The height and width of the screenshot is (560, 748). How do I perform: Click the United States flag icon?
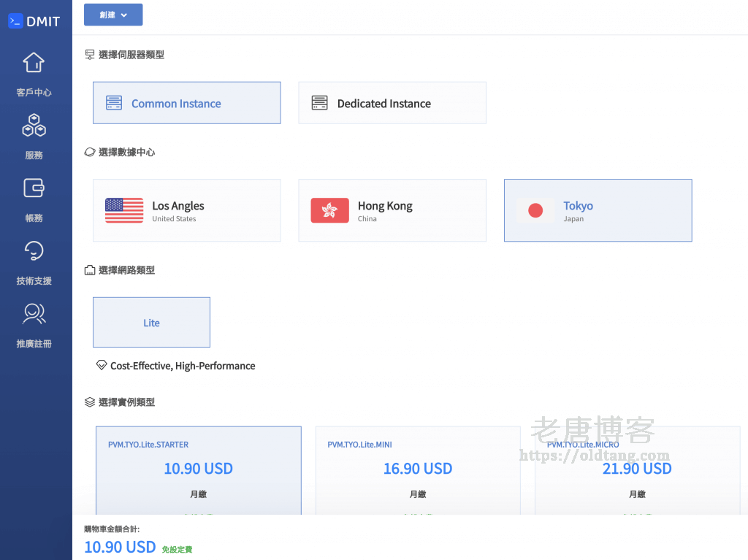click(124, 210)
